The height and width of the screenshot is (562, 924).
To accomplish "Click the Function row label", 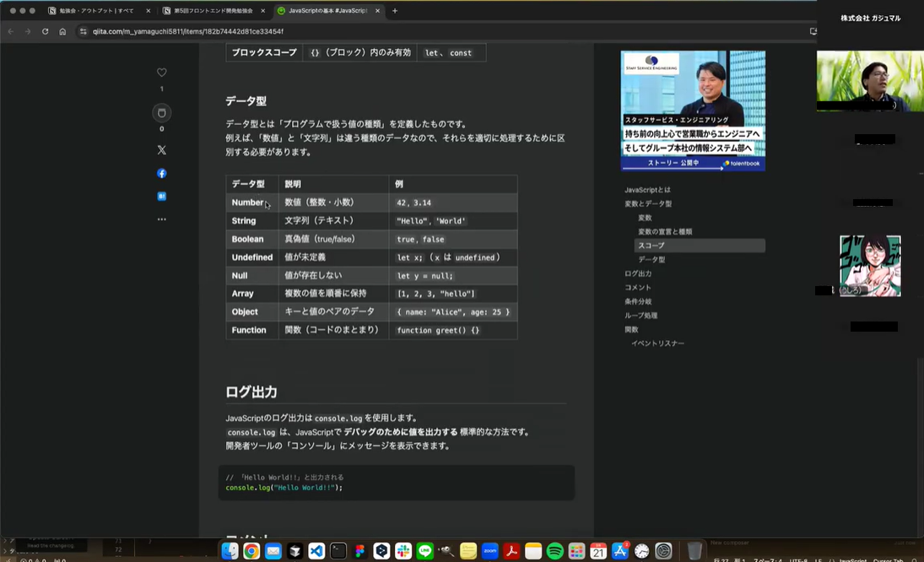I will coord(249,330).
